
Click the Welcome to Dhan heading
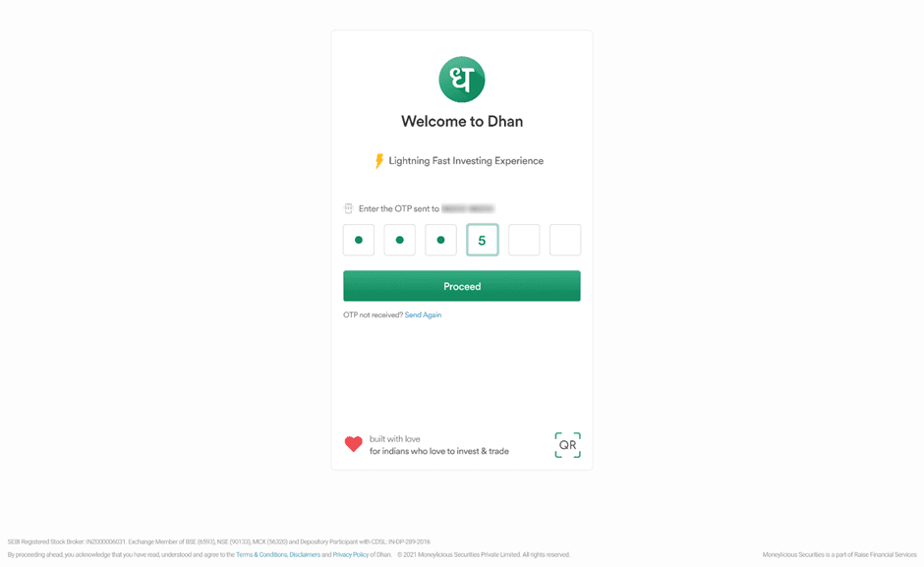[462, 122]
